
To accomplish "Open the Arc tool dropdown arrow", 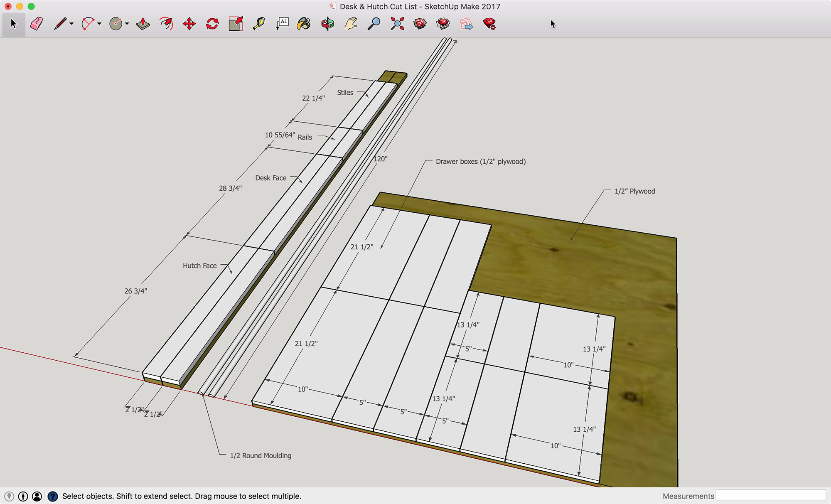I will point(99,24).
